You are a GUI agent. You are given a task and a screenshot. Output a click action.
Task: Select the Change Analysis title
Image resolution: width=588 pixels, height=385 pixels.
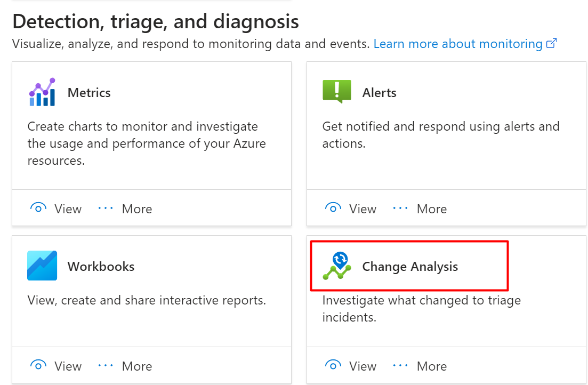[x=410, y=266]
